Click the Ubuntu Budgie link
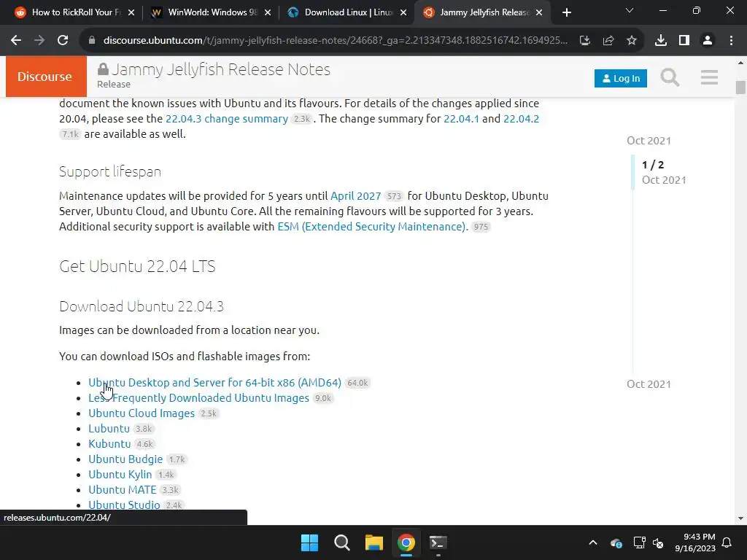This screenshot has height=560, width=747. 125,459
